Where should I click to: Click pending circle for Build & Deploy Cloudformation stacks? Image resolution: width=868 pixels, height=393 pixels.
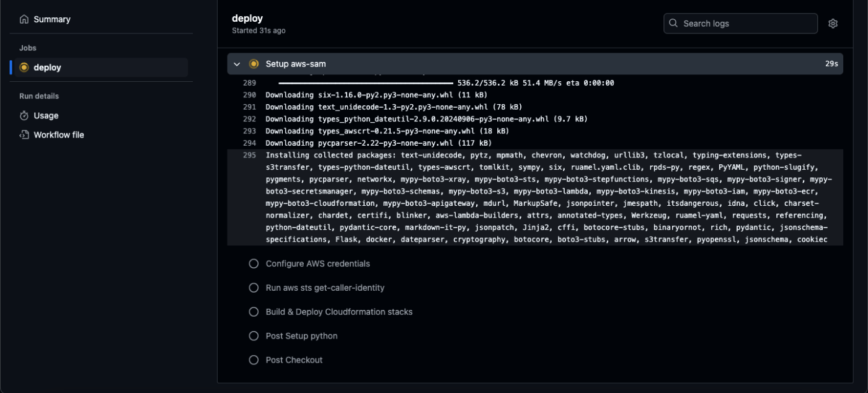coord(254,312)
